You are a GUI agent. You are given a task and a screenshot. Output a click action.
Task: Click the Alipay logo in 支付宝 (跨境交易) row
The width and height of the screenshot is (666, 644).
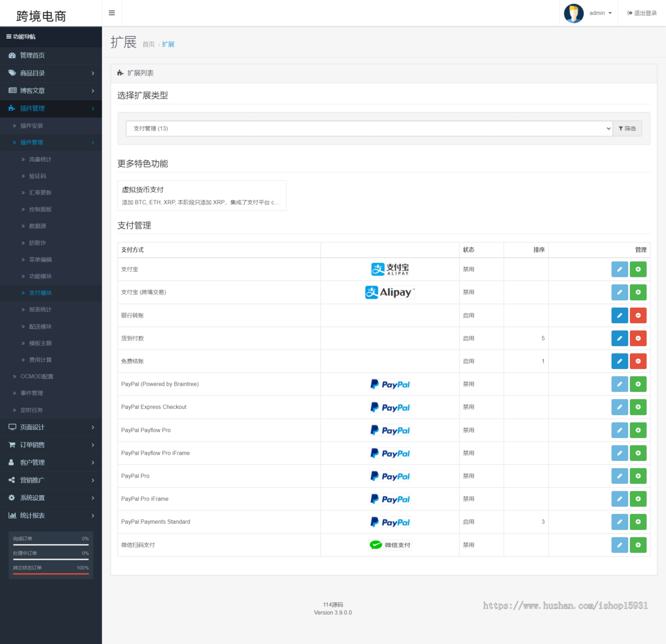coord(390,292)
